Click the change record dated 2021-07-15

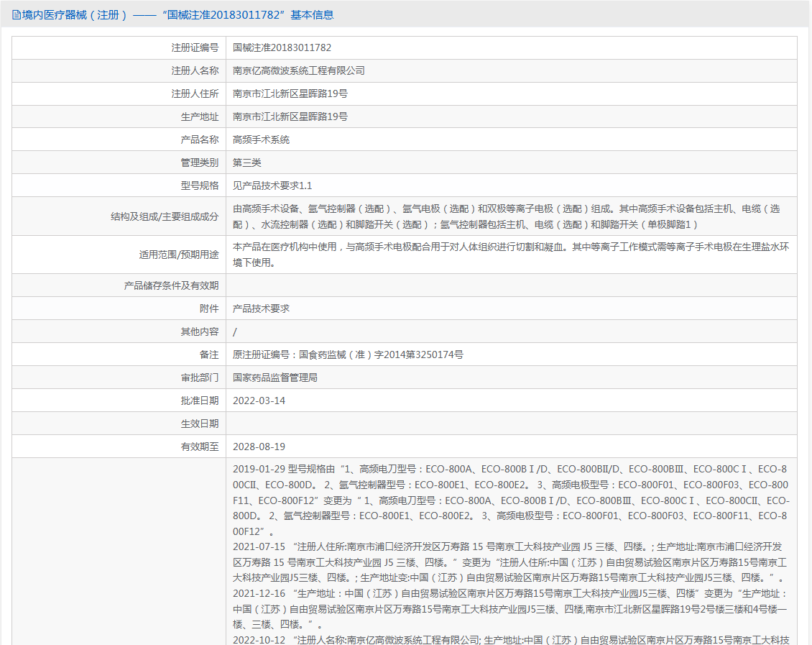pos(510,562)
